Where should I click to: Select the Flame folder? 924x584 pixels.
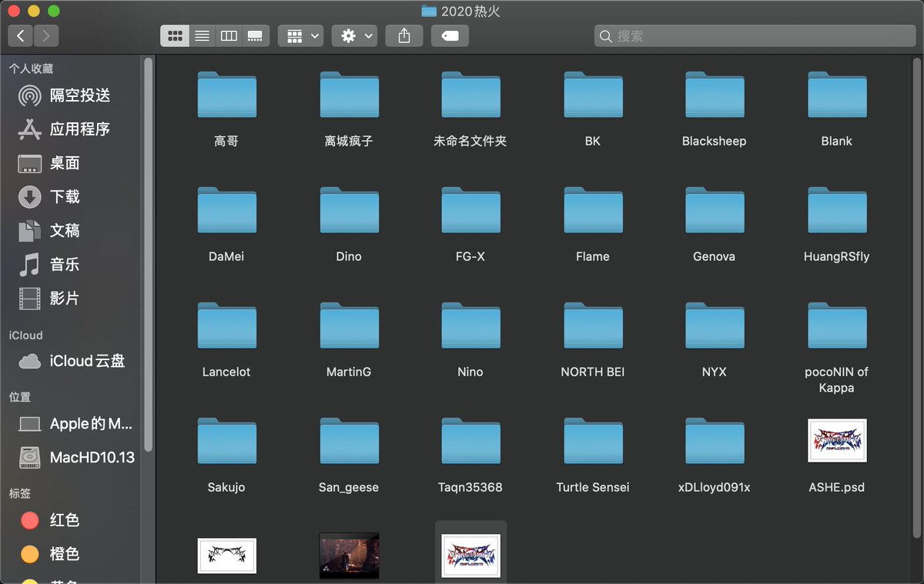(593, 210)
